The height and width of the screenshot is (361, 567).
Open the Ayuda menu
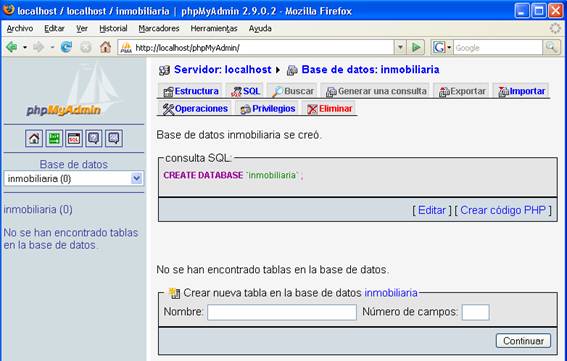[260, 29]
